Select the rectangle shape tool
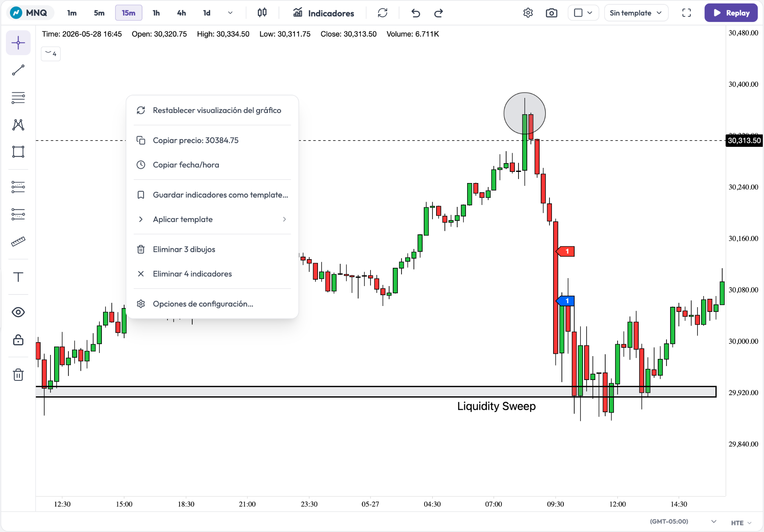This screenshot has height=532, width=764. [18, 152]
